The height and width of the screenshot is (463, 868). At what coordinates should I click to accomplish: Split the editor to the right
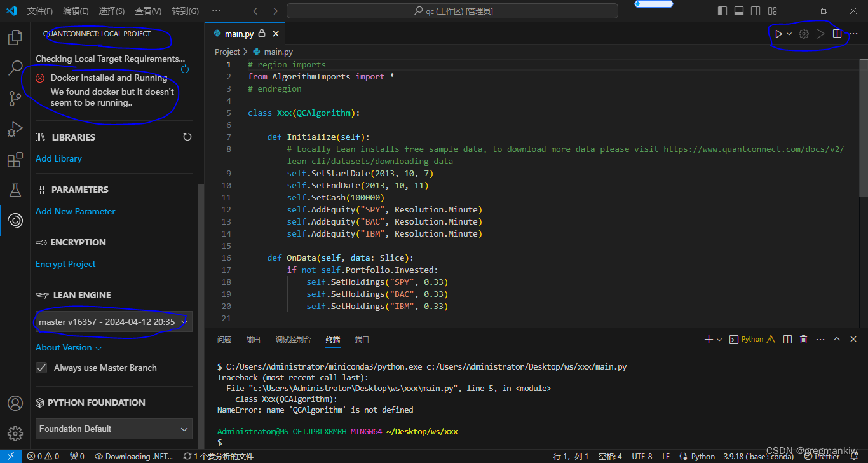coord(837,34)
